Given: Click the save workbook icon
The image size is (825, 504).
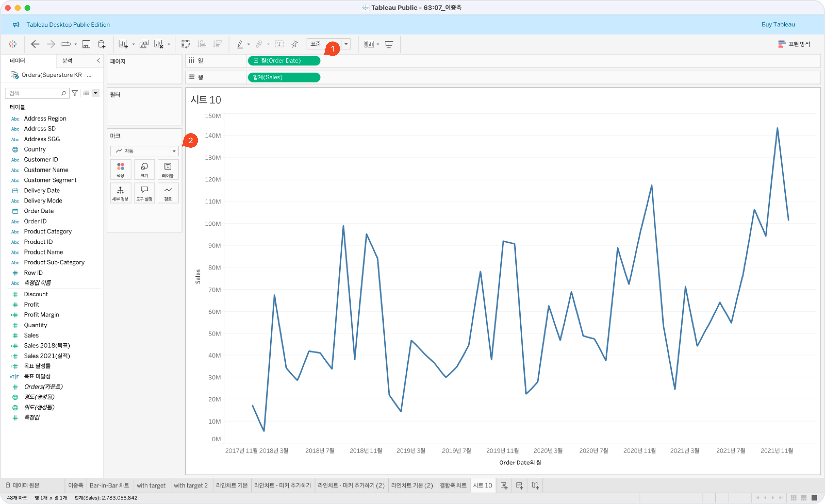Looking at the screenshot, I should (86, 44).
